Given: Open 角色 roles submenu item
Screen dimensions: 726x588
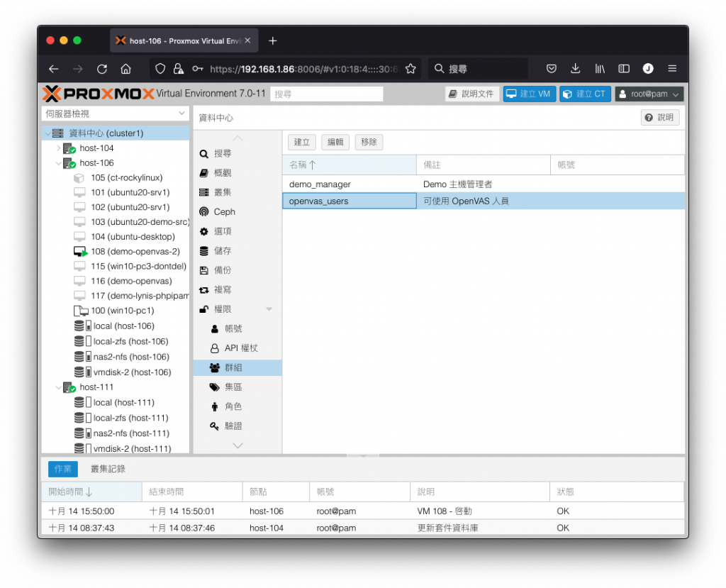Looking at the screenshot, I should pos(238,406).
